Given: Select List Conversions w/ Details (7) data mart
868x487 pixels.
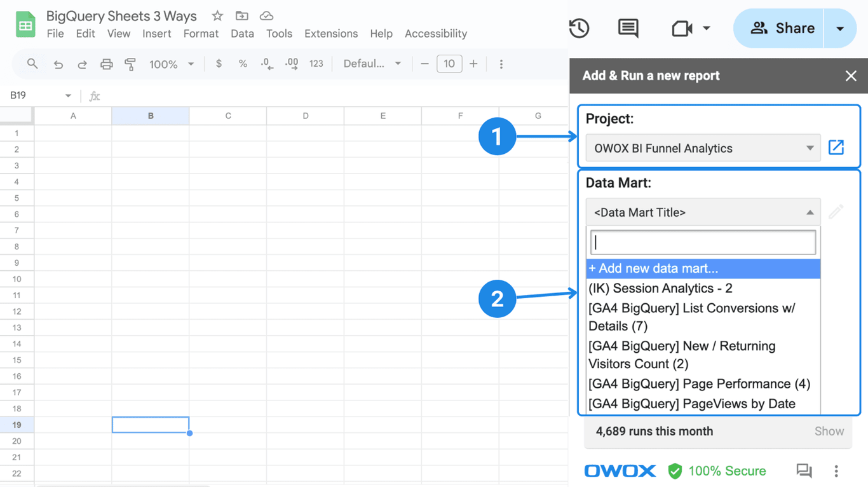Looking at the screenshot, I should (703, 317).
